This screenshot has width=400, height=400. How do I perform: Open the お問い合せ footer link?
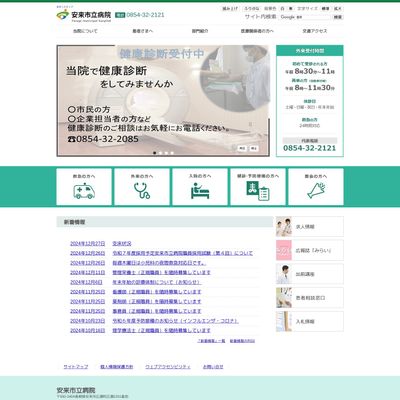[x=213, y=367]
